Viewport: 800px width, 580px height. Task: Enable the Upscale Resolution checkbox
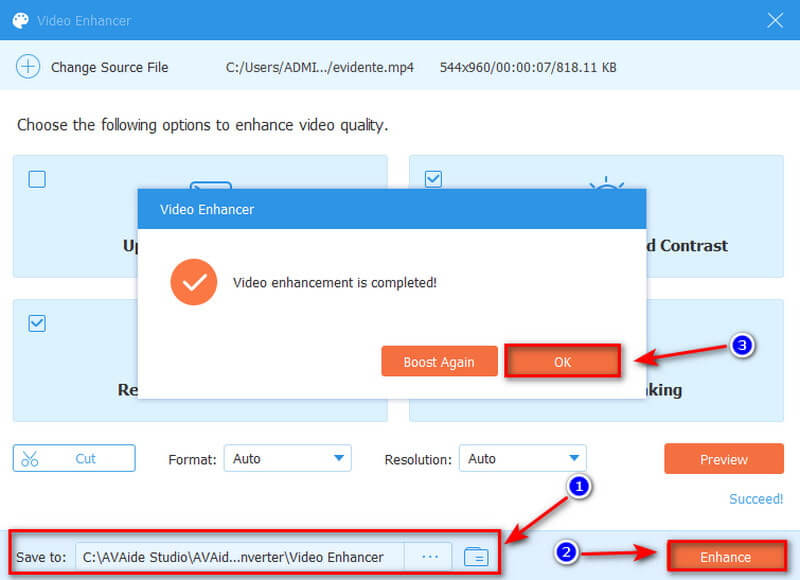(x=37, y=180)
